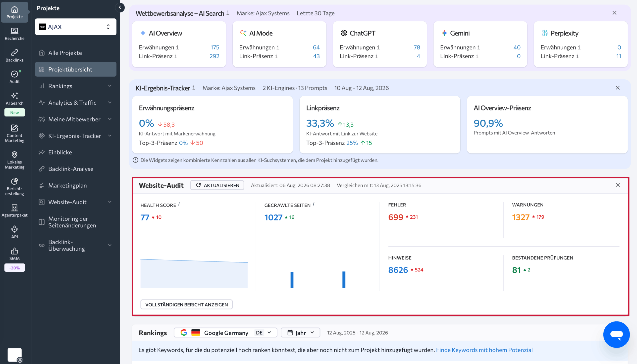Click the Health Score trend chart
The image size is (637, 364).
coord(194,273)
